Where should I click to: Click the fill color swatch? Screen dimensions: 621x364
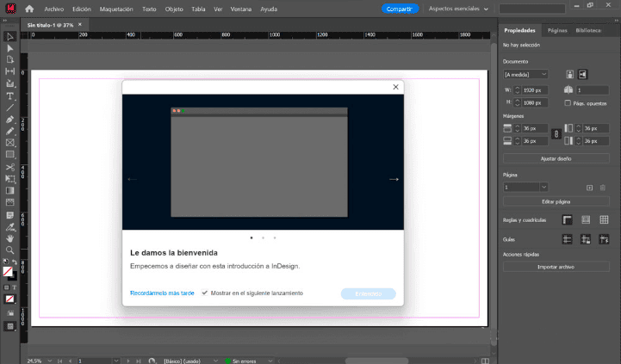point(8,271)
